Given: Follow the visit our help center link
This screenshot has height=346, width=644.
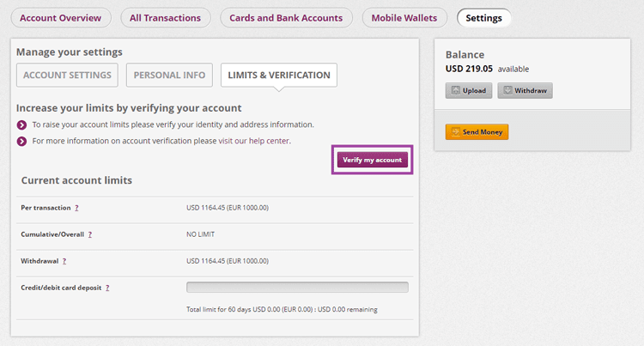Looking at the screenshot, I should point(254,141).
